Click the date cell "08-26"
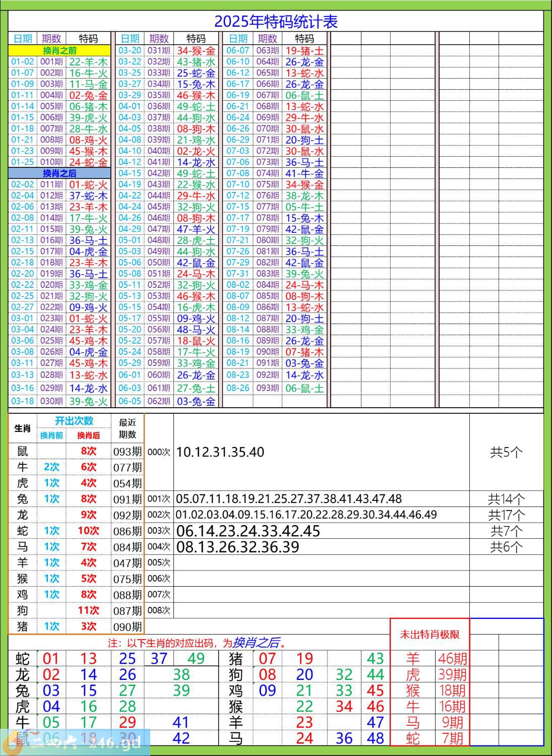 pos(238,388)
